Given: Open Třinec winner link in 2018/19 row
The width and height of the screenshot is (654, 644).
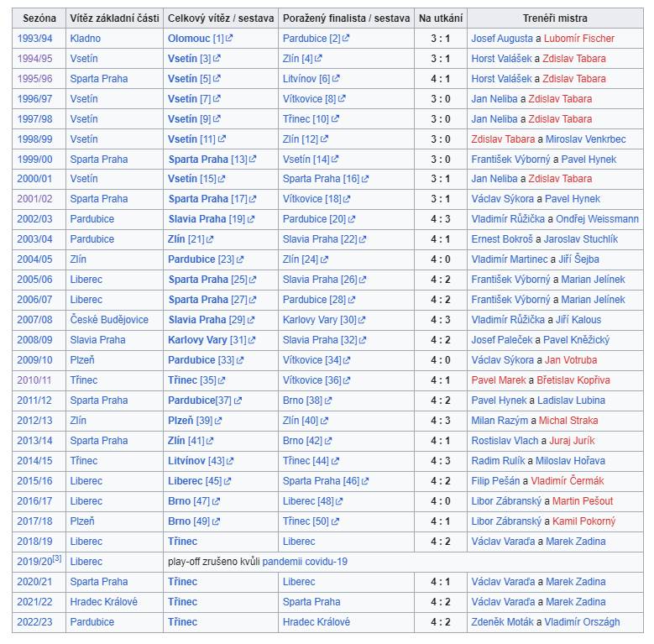Looking at the screenshot, I should coord(182,542).
